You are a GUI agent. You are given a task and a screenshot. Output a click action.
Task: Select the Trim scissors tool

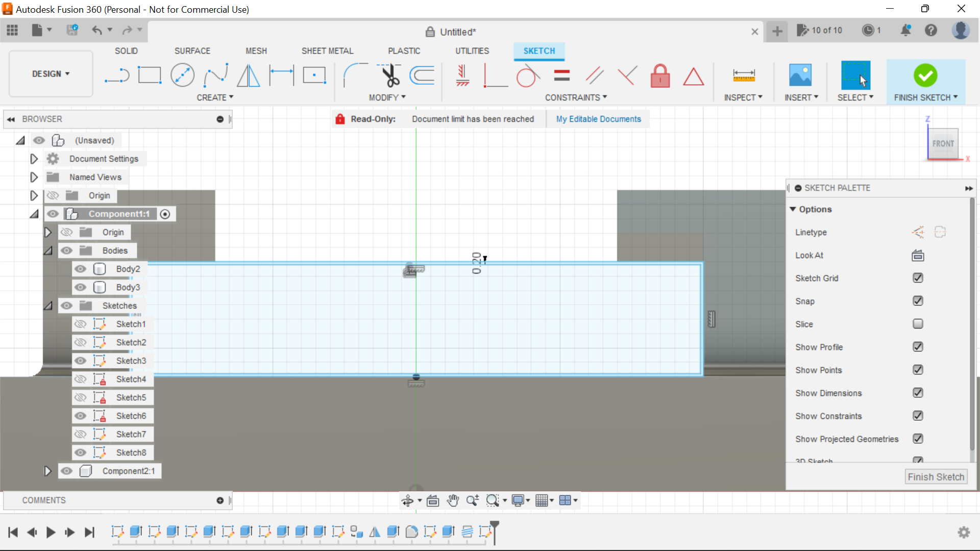point(390,76)
